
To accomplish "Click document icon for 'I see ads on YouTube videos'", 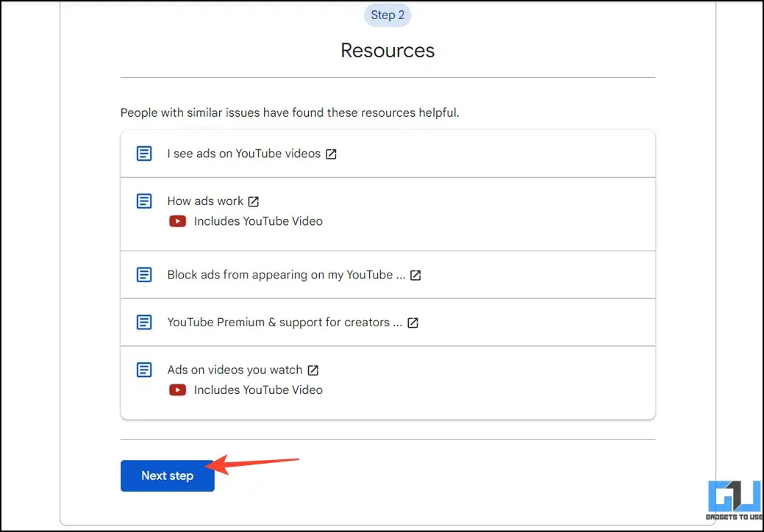I will tap(143, 154).
